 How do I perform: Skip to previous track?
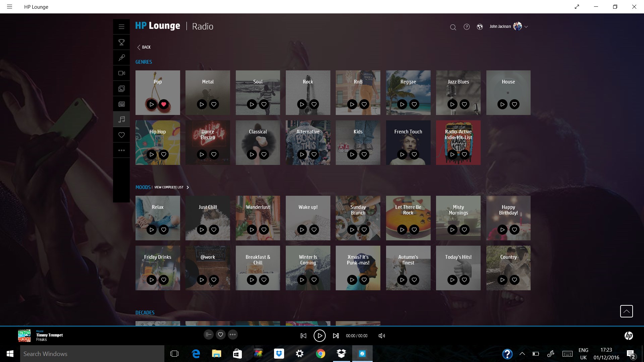coord(303,336)
